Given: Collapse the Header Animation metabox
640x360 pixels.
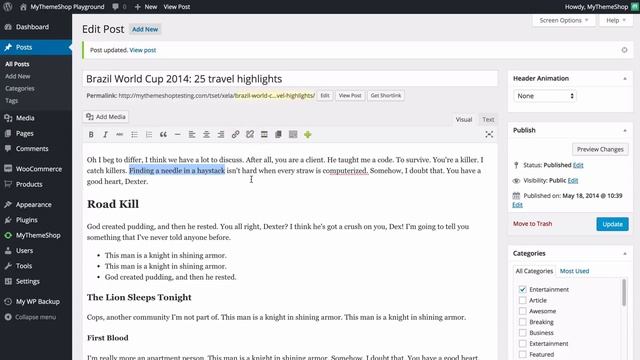Looking at the screenshot, I should (x=625, y=78).
